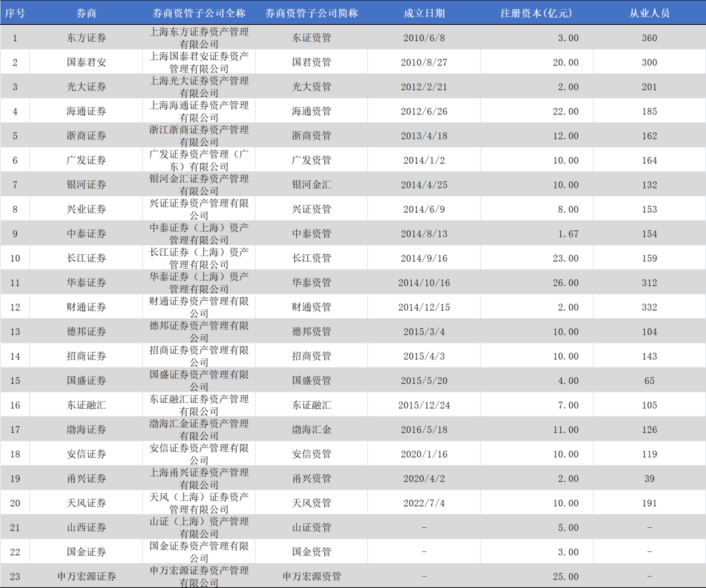The image size is (706, 588).
Task: Select the capital value 26.00
Action: pos(566,283)
